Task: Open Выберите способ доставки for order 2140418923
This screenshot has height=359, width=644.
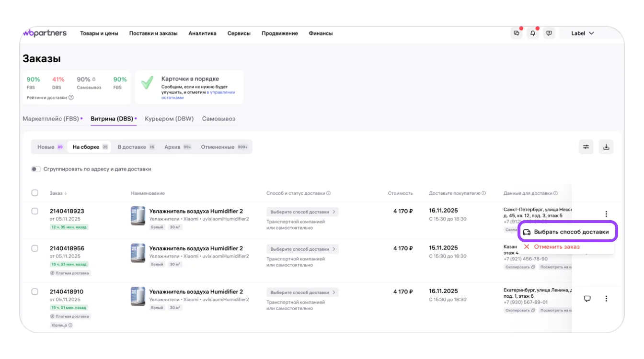Action: [302, 212]
